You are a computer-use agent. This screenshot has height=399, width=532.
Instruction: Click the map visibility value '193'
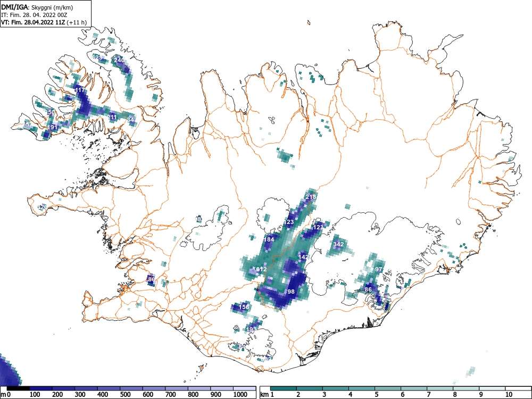tap(252, 329)
